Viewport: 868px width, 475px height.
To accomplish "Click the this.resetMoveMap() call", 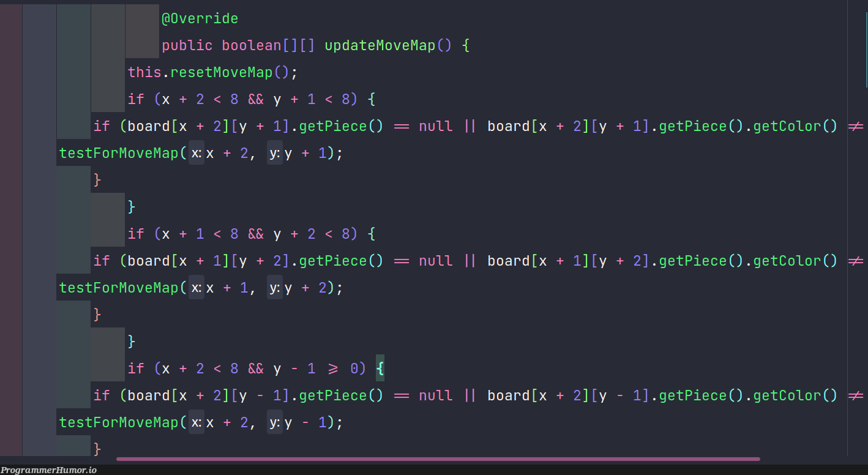I will click(x=212, y=72).
